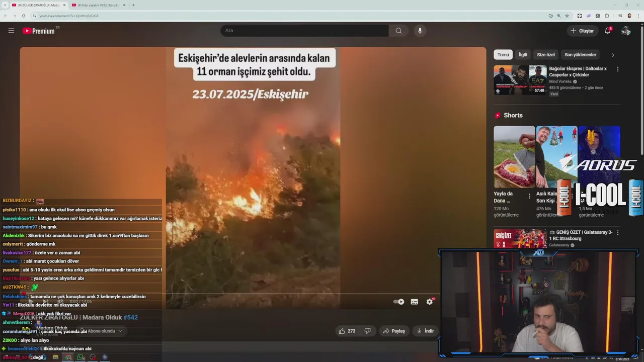644x362 pixels.
Task: Click install app icon in address bar
Action: click(x=550, y=16)
